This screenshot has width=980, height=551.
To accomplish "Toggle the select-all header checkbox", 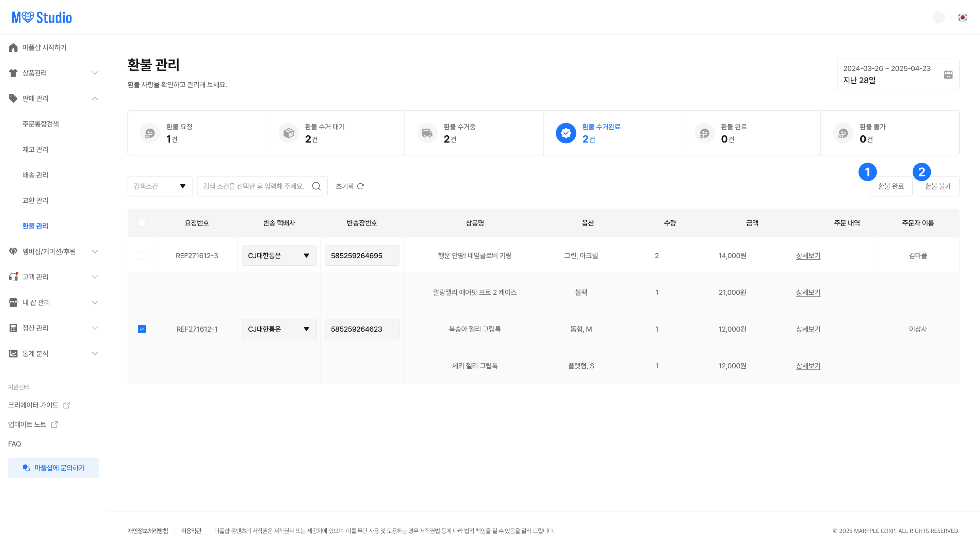I will coord(142,223).
